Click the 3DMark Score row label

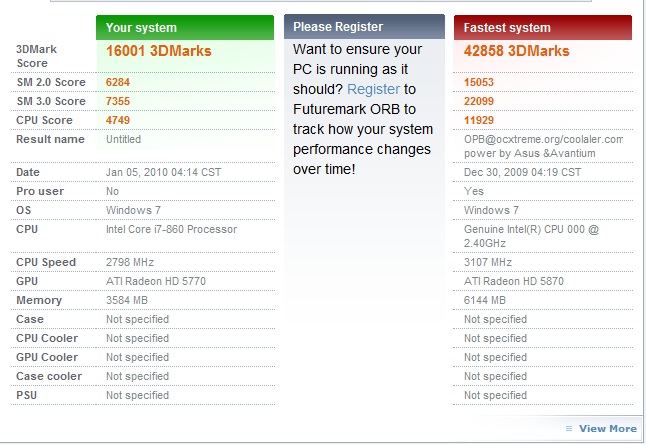tap(38, 55)
